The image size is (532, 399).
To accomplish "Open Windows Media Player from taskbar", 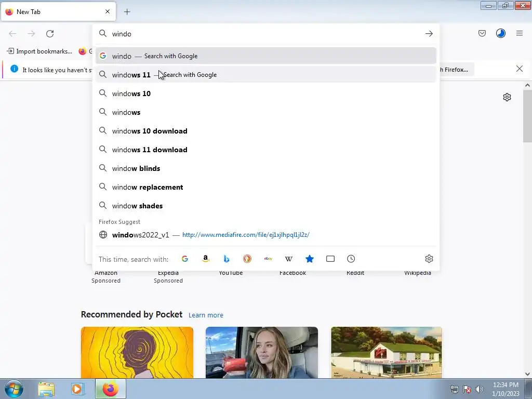I will (x=77, y=389).
